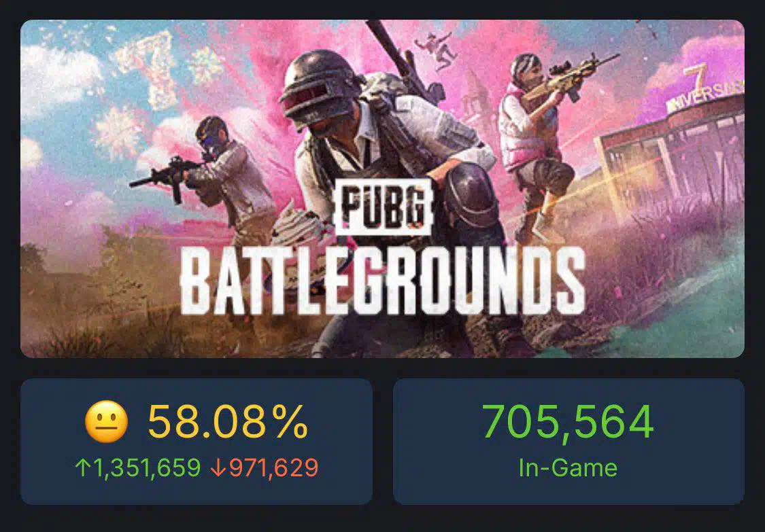Click the PUBG logo box in banner
Screen dimensions: 765x532
click(x=384, y=207)
